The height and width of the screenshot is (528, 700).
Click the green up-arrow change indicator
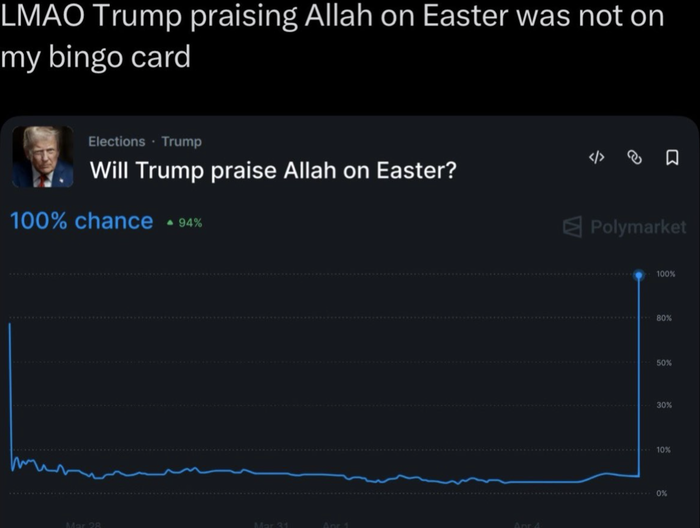pos(170,223)
